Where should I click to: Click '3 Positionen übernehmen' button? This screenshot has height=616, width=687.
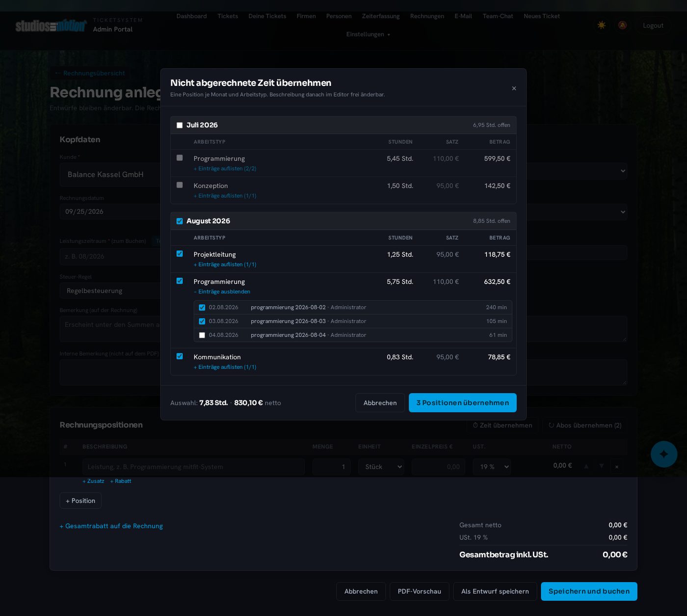click(x=463, y=402)
